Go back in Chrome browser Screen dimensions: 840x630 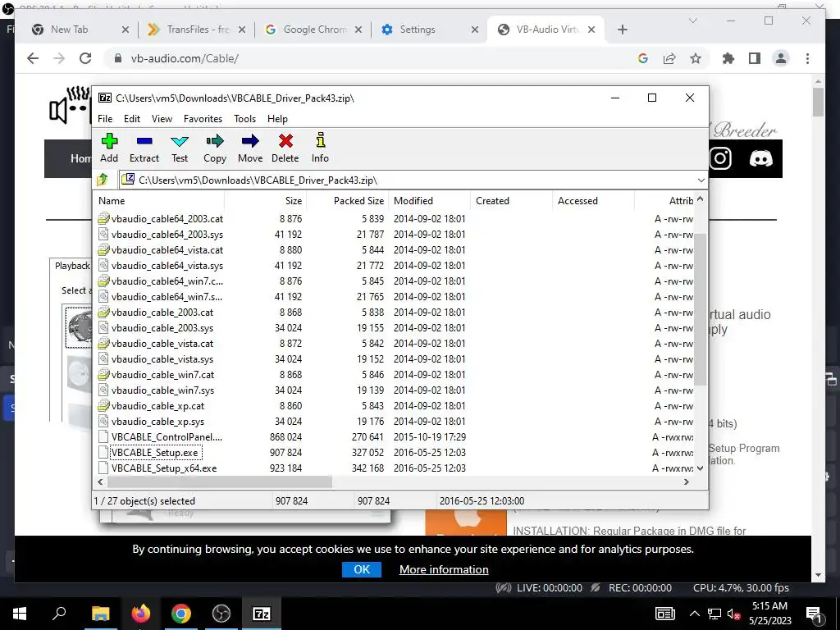pyautogui.click(x=33, y=58)
